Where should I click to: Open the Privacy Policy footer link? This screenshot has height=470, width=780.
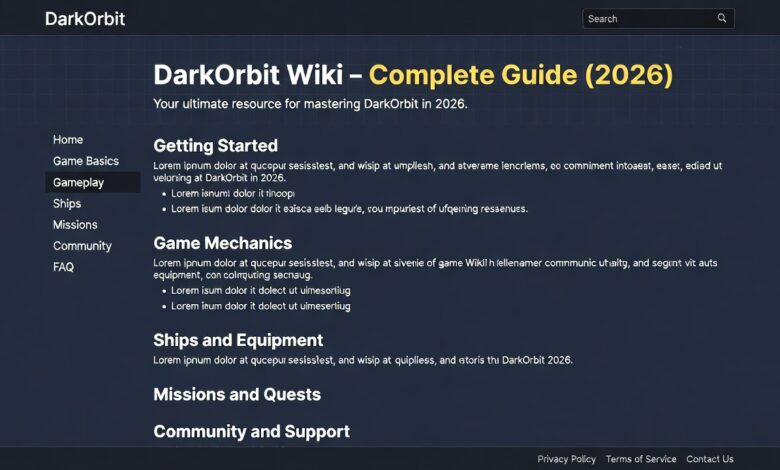(x=566, y=459)
